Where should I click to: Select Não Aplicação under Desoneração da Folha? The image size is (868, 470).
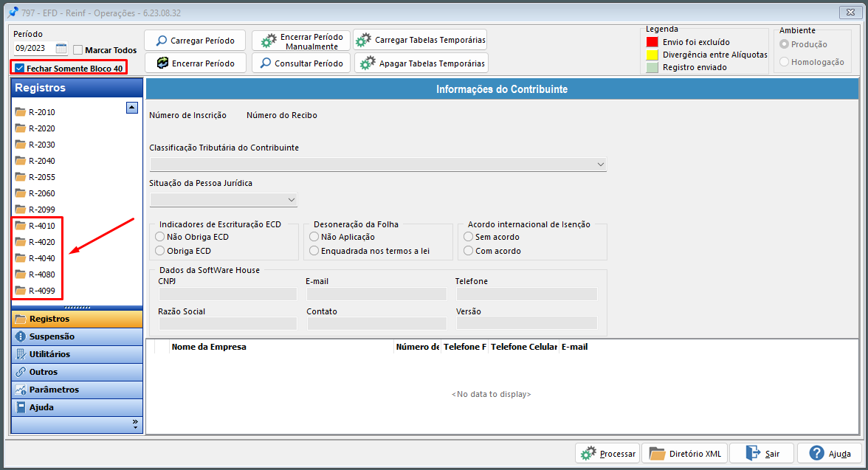(x=314, y=236)
